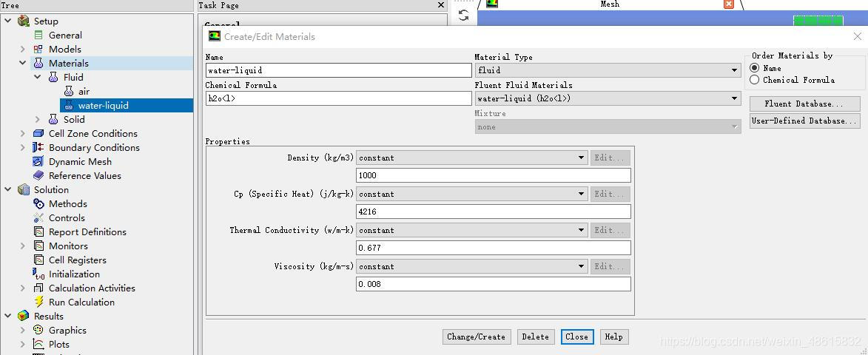Image resolution: width=868 pixels, height=355 pixels.
Task: Click the Viscosity value input field
Action: click(x=493, y=284)
